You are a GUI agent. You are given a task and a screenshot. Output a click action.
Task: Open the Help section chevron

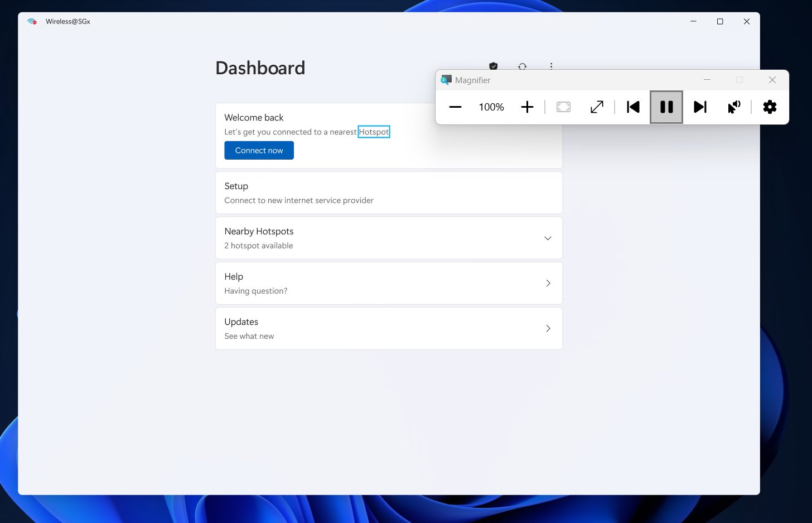click(x=547, y=283)
